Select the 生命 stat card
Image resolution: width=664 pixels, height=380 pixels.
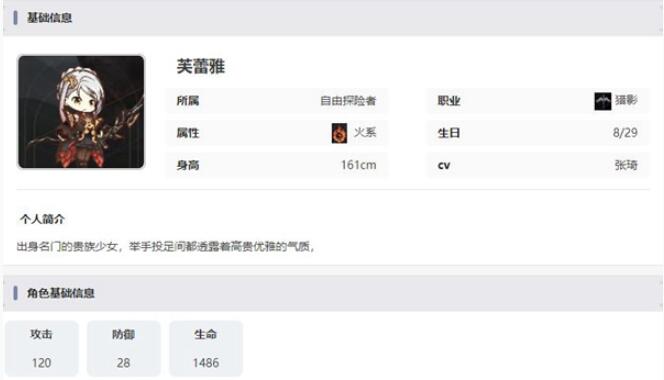coord(206,348)
